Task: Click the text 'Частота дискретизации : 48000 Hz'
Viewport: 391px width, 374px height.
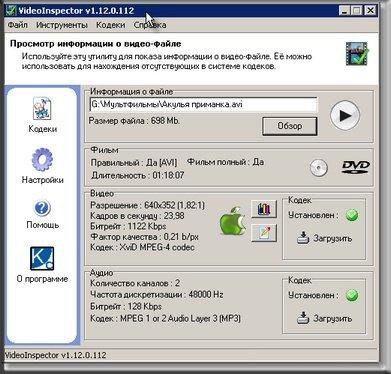Action: (157, 295)
